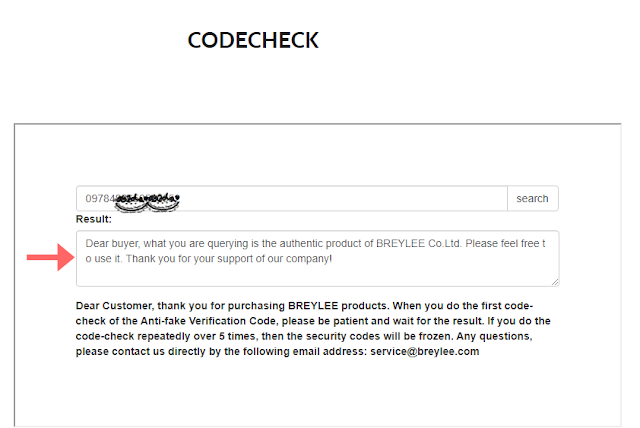640x428 pixels.
Task: Click the CODECHECK page heading
Action: tap(253, 40)
